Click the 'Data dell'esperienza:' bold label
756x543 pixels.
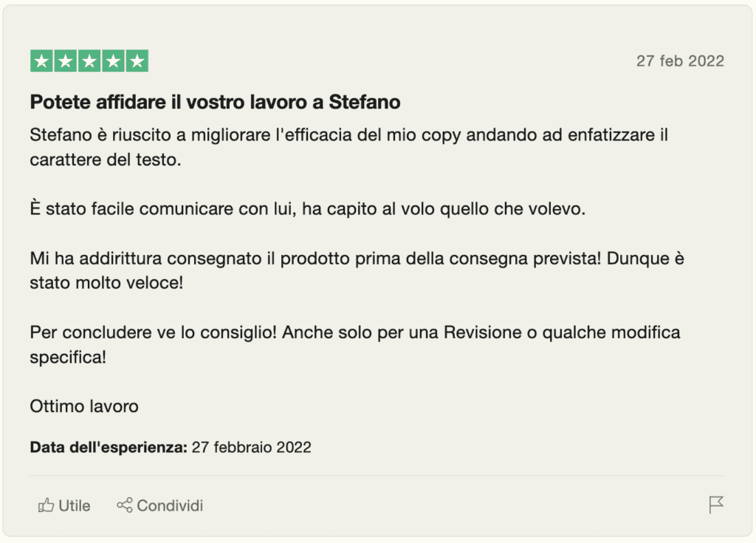pyautogui.click(x=109, y=448)
